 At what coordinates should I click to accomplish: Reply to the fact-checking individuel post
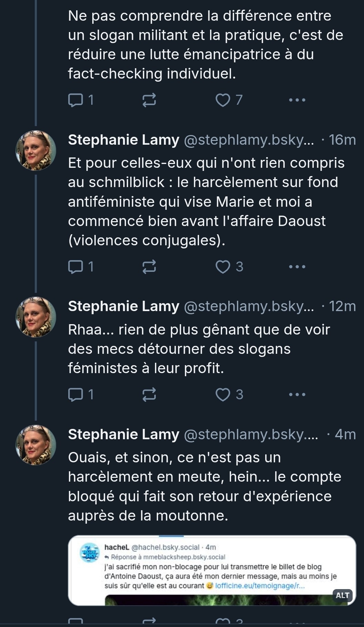(76, 100)
